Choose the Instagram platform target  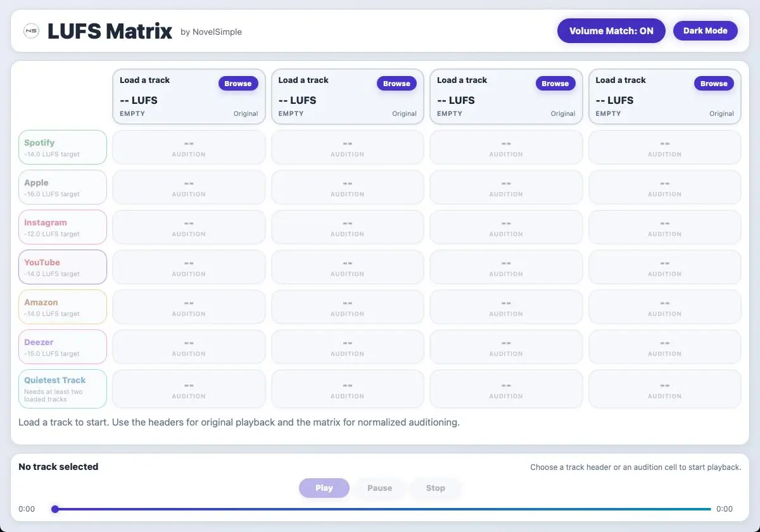tap(63, 227)
